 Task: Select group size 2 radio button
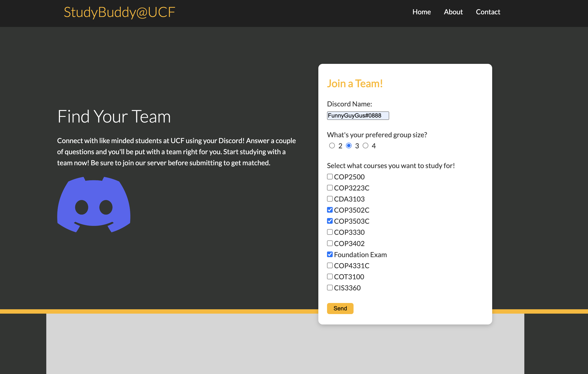point(332,146)
